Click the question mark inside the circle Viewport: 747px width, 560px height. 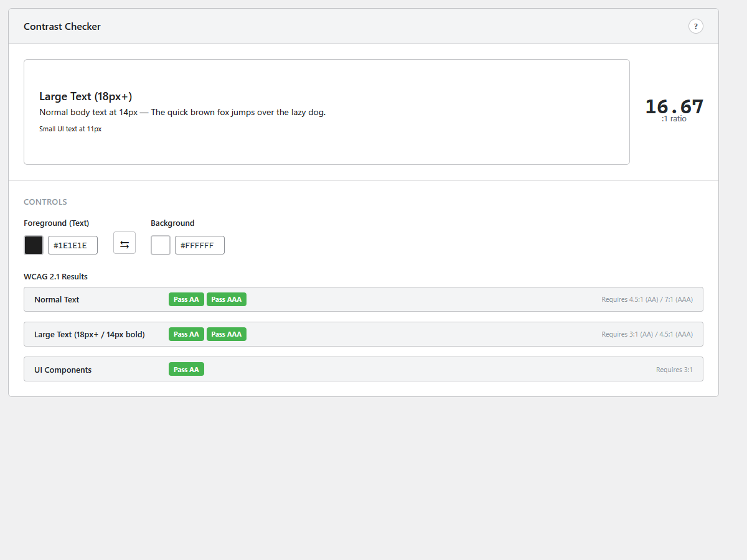click(x=695, y=26)
